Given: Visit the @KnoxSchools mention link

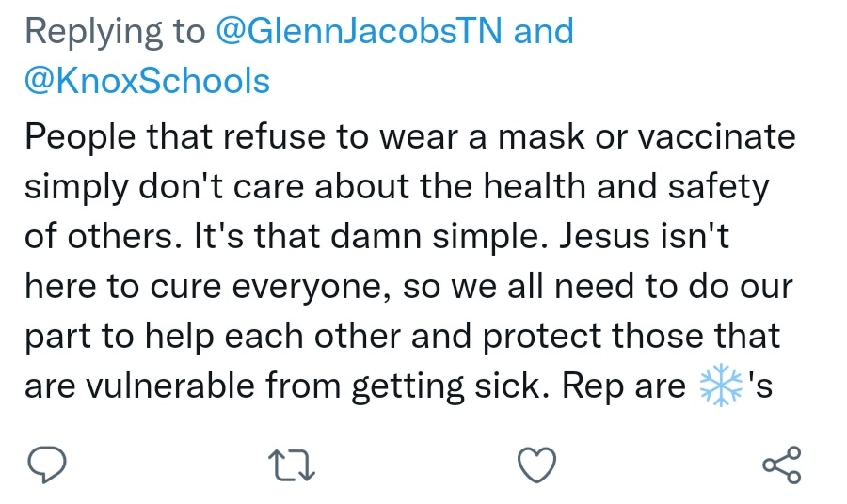Looking at the screenshot, I should click(147, 82).
